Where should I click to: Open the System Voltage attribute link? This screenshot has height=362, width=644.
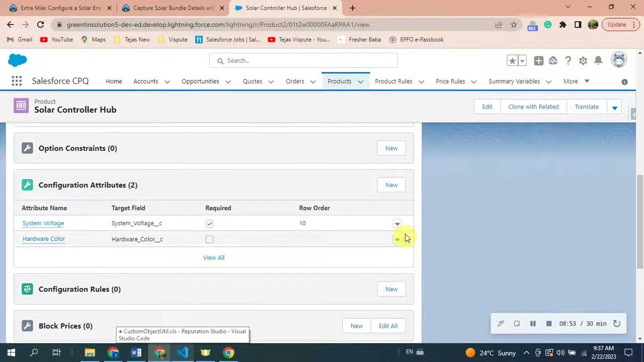(43, 223)
